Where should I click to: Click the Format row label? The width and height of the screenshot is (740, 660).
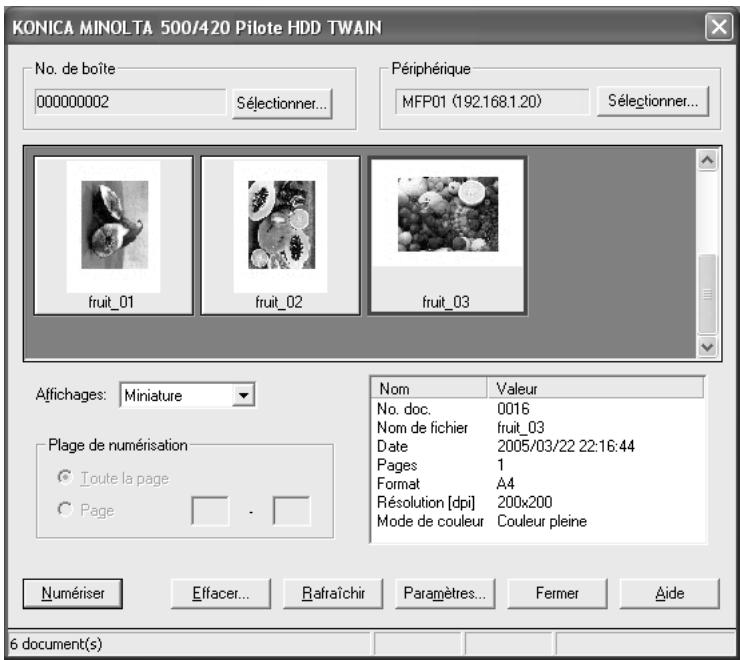pyautogui.click(x=398, y=483)
